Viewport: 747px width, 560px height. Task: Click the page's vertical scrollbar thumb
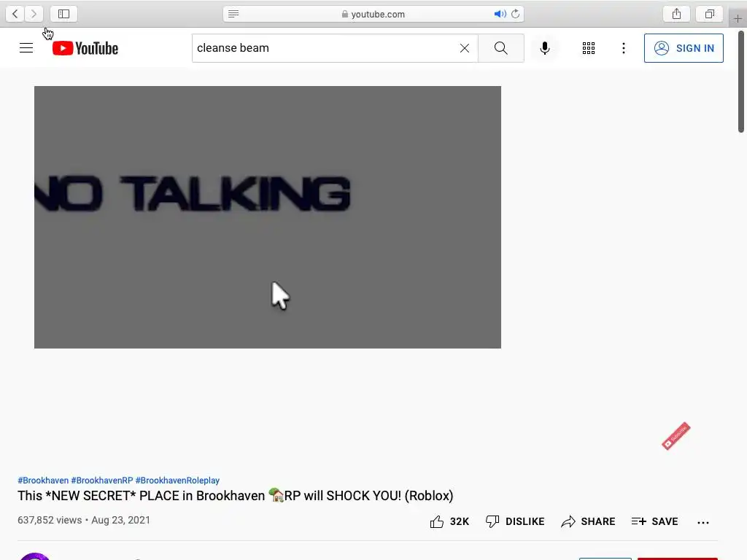(x=741, y=82)
